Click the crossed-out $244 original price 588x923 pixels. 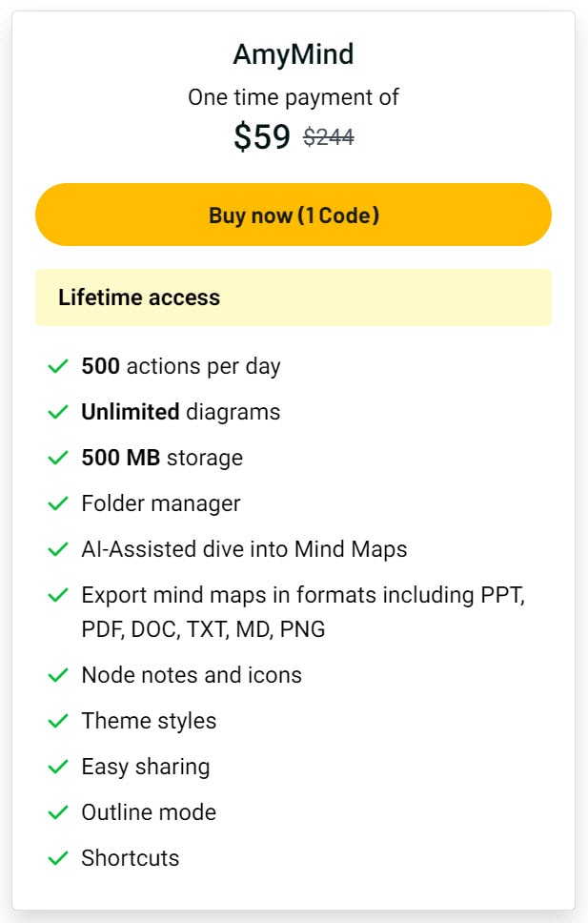click(329, 137)
